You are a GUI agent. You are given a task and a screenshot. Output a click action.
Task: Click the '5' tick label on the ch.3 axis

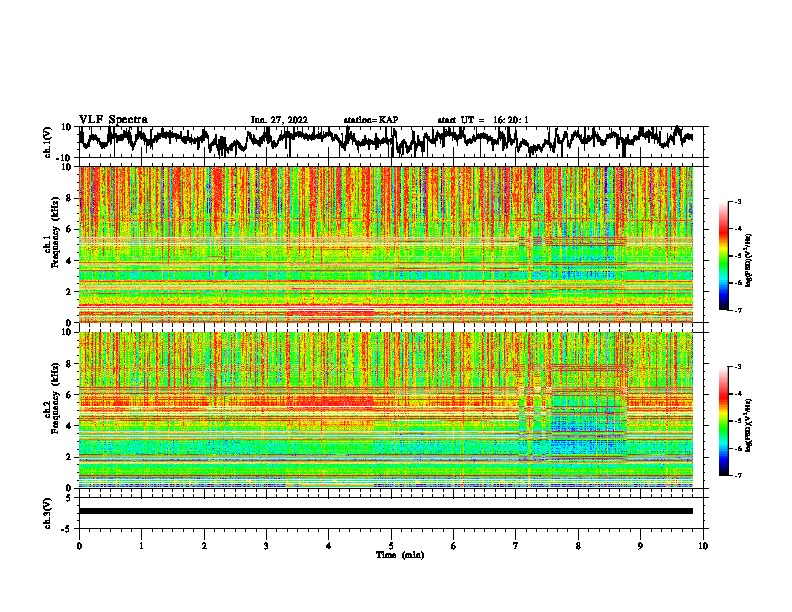tap(70, 498)
